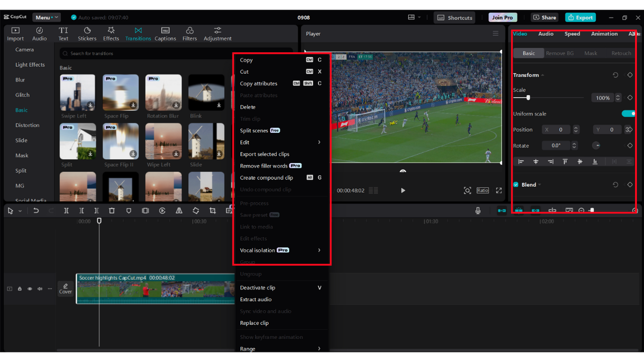The width and height of the screenshot is (644, 362).
Task: Click the Marker shield icon in timeline toolbar
Action: click(129, 211)
